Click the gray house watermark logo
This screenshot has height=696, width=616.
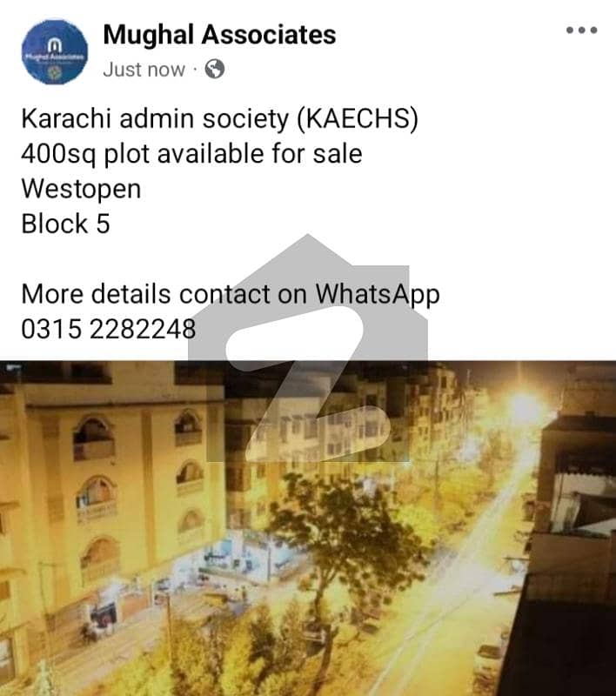click(x=308, y=348)
